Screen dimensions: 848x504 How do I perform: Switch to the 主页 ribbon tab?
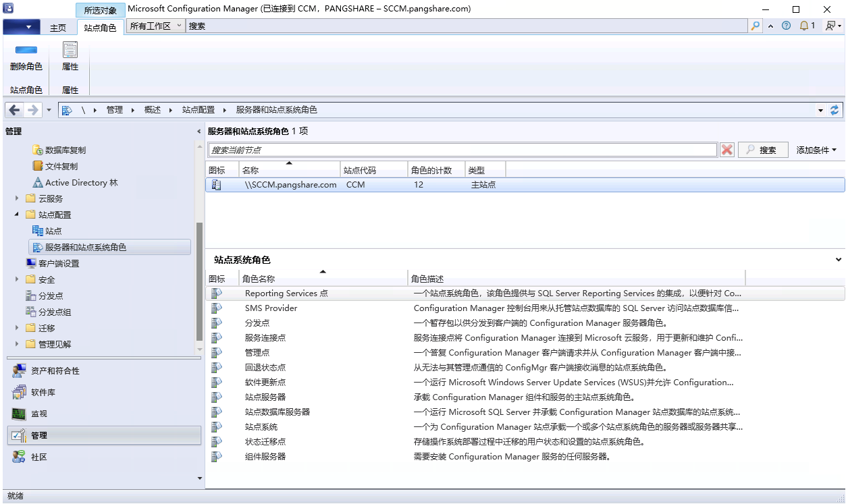[58, 28]
